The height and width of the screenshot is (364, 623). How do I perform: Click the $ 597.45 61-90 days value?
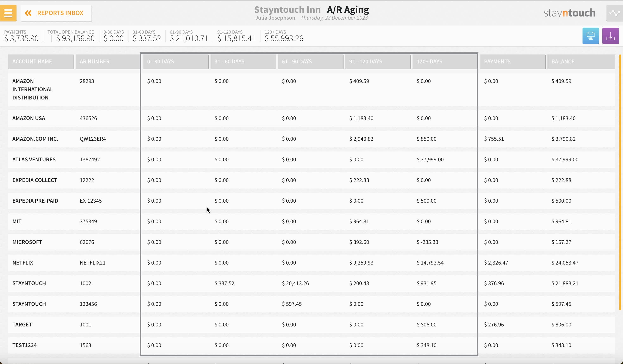click(292, 304)
